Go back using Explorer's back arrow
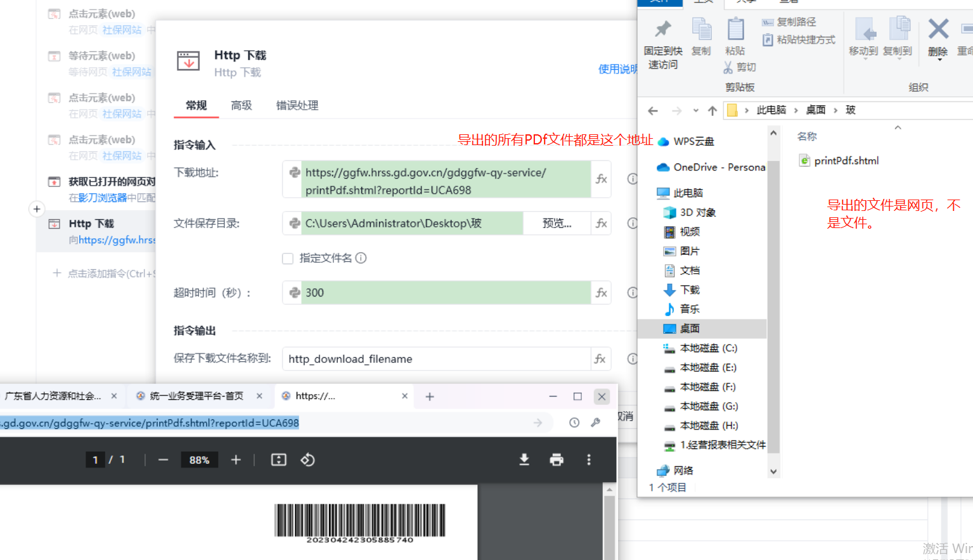Screen dimensions: 973x560 tap(653, 111)
